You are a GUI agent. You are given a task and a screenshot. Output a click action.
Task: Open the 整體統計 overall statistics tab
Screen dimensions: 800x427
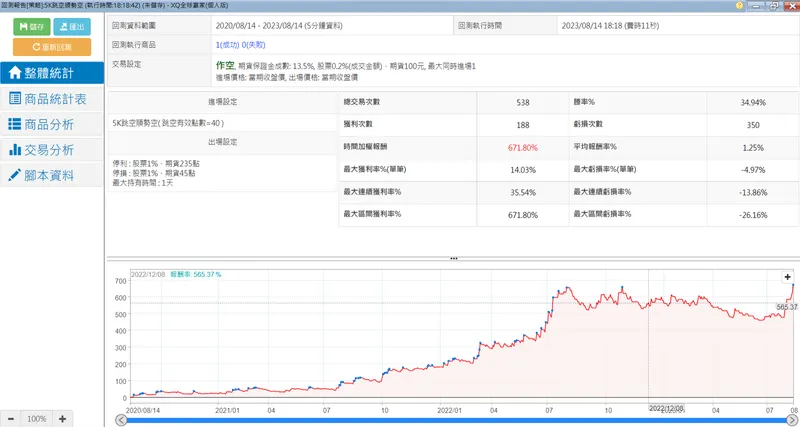pyautogui.click(x=52, y=73)
